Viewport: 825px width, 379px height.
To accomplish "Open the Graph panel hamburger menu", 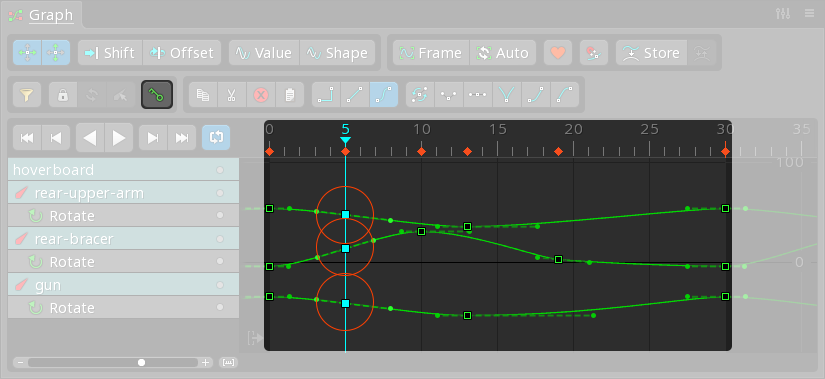I will pyautogui.click(x=809, y=13).
